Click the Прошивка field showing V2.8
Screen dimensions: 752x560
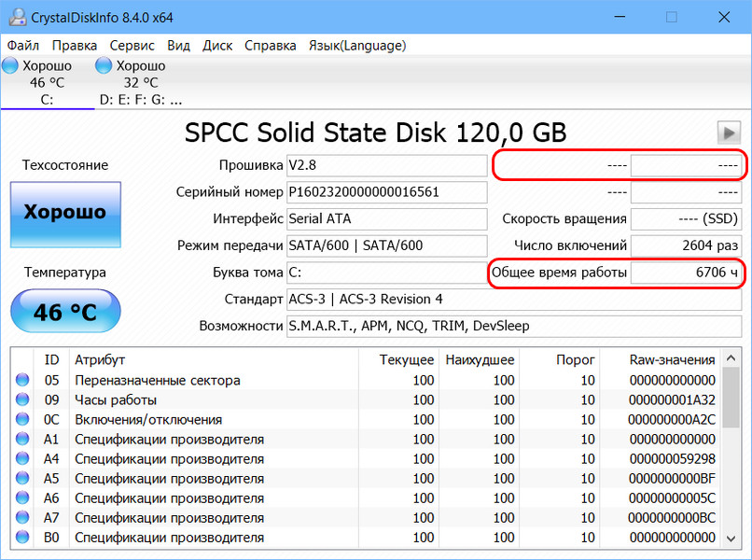(387, 165)
